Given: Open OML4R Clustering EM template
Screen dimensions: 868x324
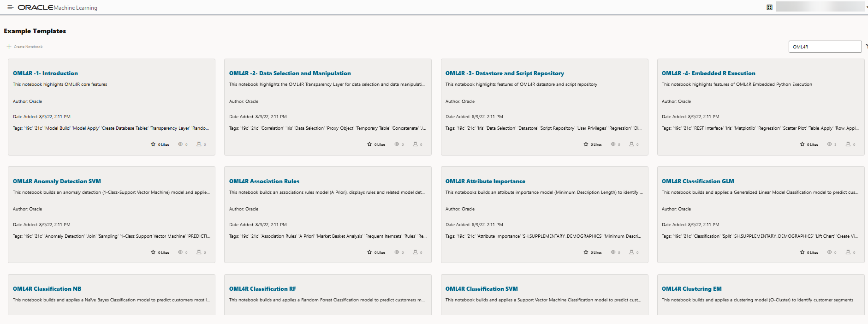Looking at the screenshot, I should (691, 289).
